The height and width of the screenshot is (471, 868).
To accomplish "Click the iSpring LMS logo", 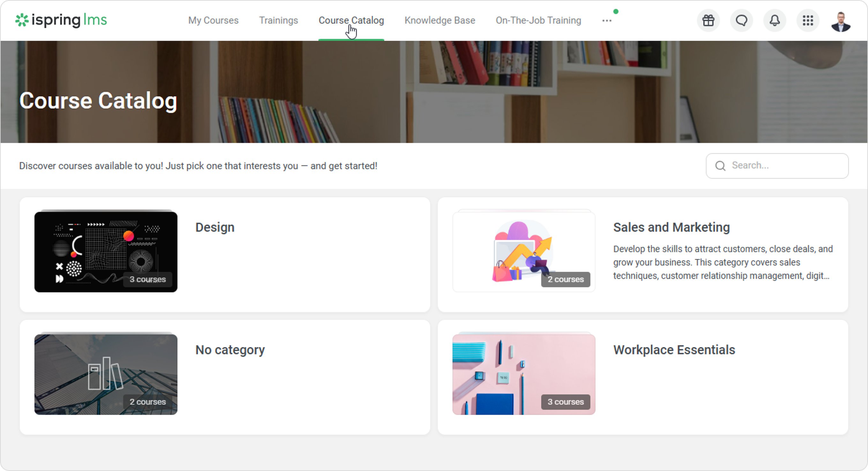I will pos(61,20).
